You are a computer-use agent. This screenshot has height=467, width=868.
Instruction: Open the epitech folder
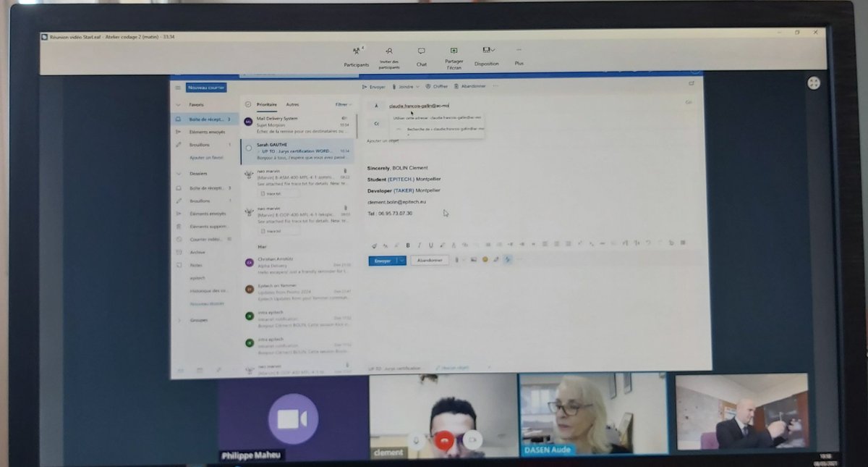coord(197,277)
